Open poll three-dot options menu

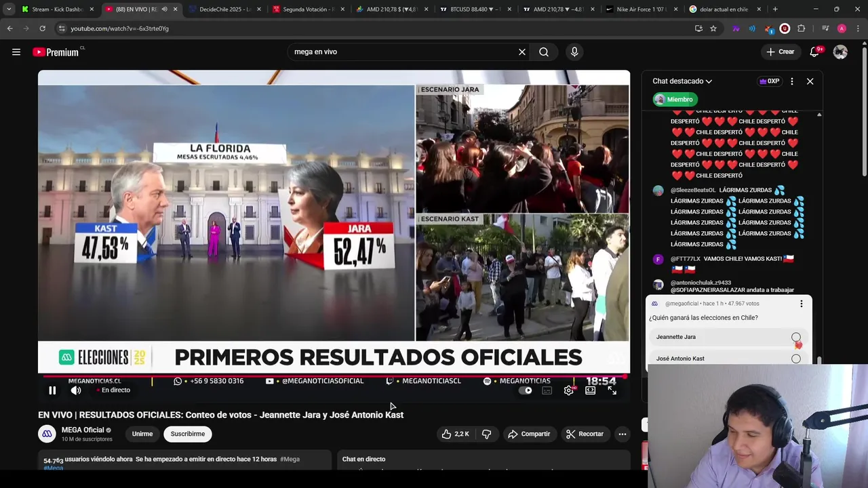click(x=802, y=304)
